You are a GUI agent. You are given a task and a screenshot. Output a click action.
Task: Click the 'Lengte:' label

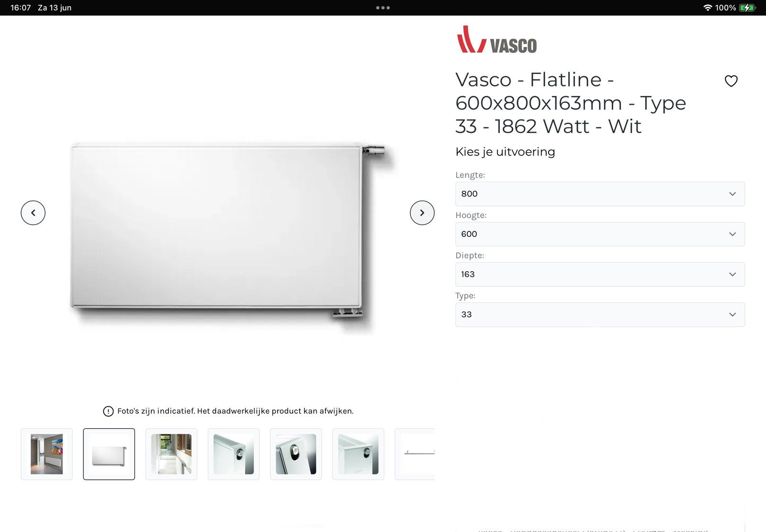[x=470, y=175]
